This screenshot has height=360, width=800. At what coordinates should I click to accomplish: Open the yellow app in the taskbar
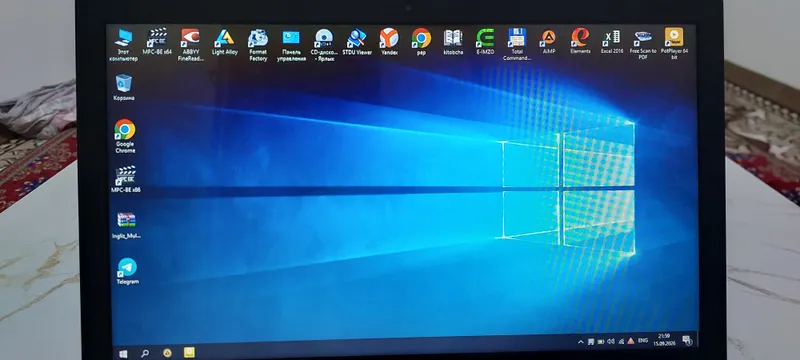click(189, 352)
